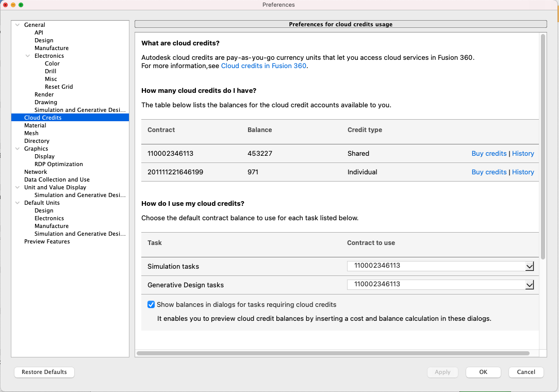Collapse the Electronics tree node
559x392 pixels.
pyautogui.click(x=28, y=56)
